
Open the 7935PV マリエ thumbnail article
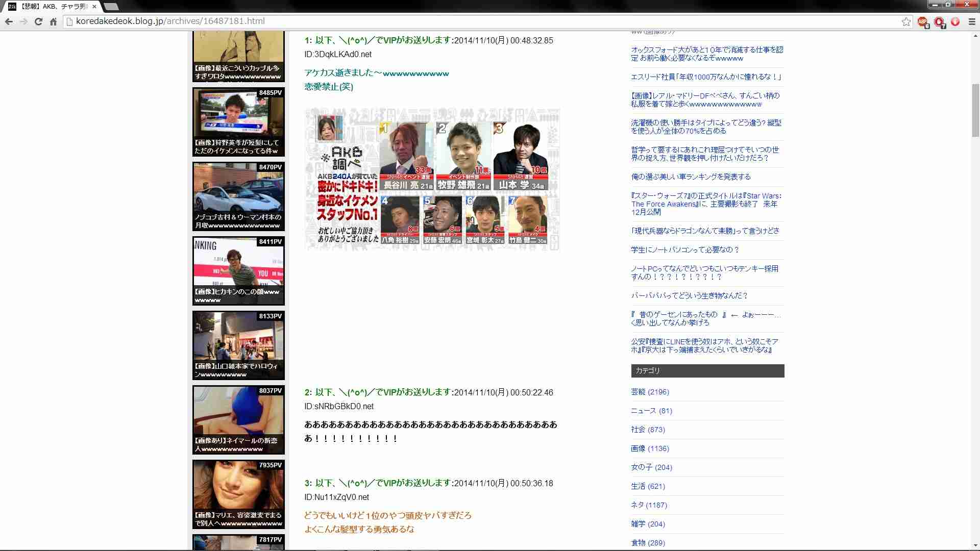[x=238, y=494]
